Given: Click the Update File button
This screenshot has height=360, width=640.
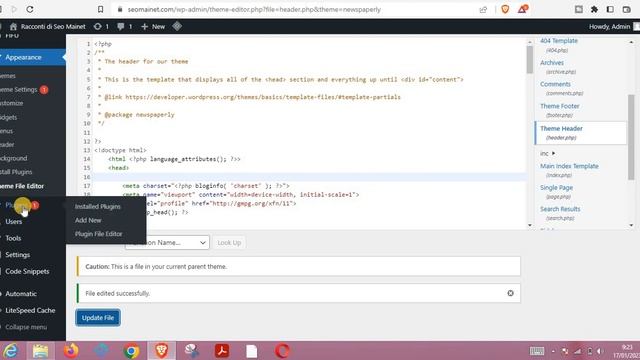Looking at the screenshot, I should (98, 318).
